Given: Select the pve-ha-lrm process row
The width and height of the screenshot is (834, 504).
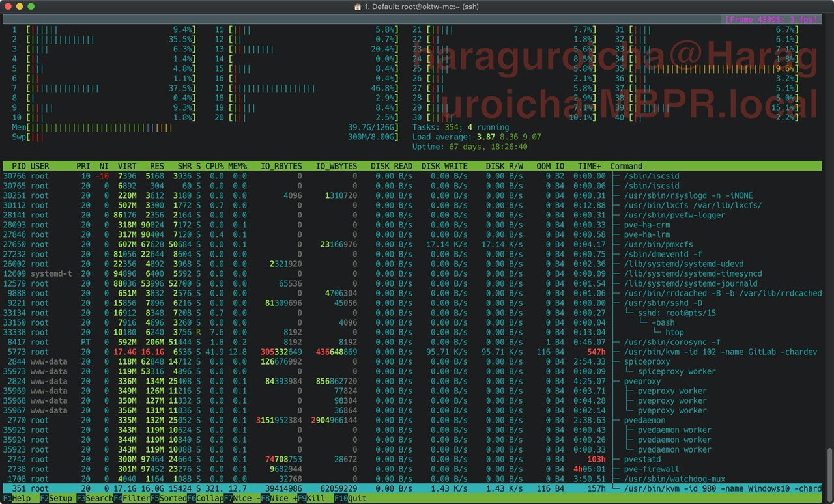Looking at the screenshot, I should (x=412, y=234).
